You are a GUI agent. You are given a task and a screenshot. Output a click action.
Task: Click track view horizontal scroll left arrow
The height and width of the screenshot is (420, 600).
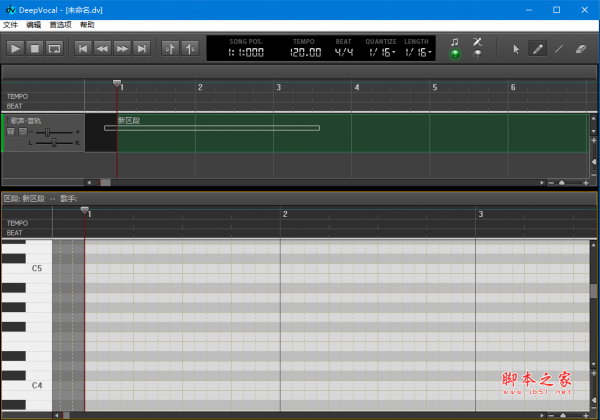(89, 183)
